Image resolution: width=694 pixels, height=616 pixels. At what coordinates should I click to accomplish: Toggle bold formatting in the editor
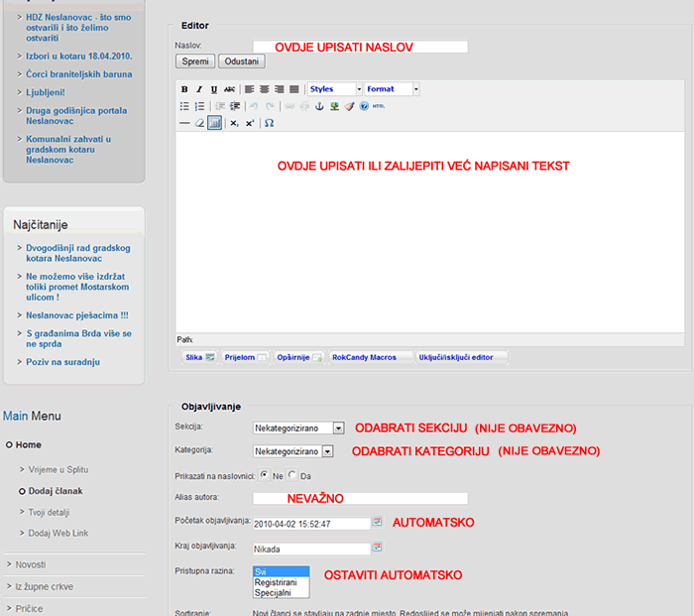(184, 89)
